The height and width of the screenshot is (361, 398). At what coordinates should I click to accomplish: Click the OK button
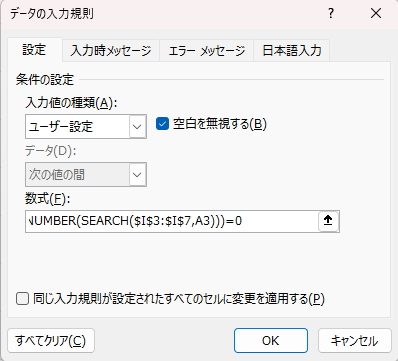271,341
